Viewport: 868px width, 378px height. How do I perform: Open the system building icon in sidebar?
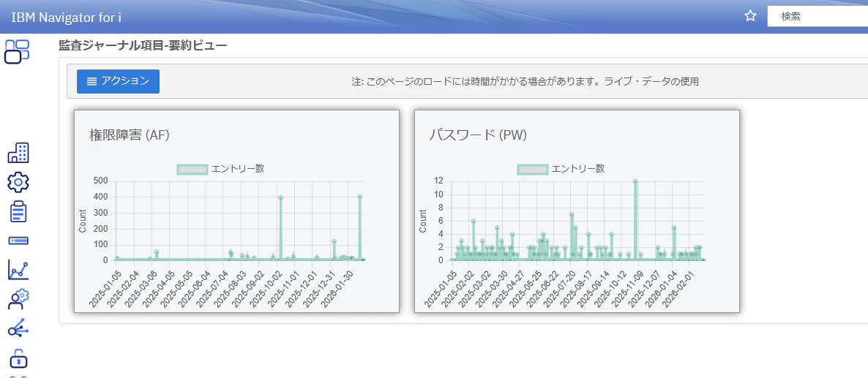click(x=18, y=153)
